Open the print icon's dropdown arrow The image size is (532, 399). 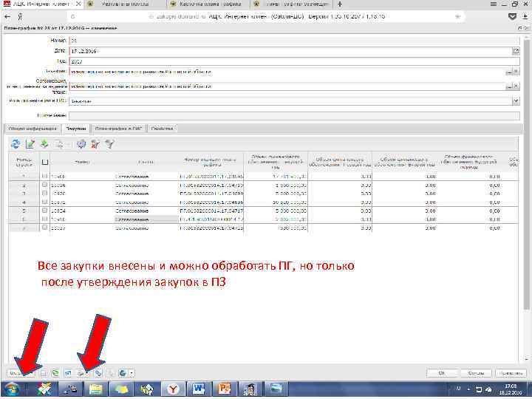pos(87,373)
